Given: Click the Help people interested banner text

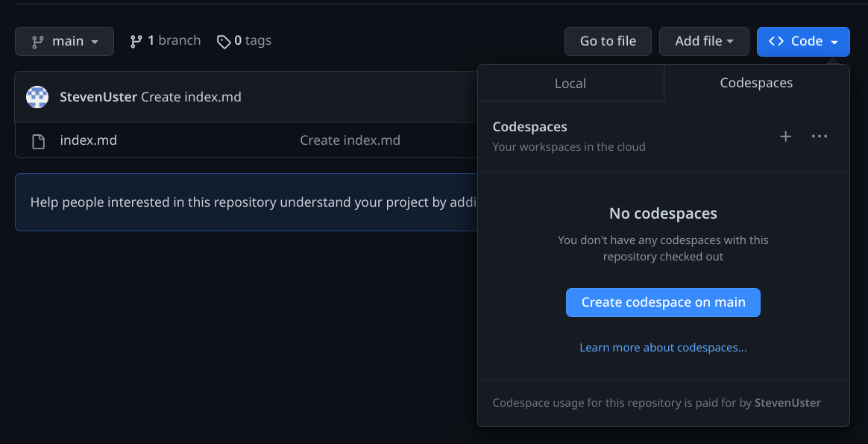Looking at the screenshot, I should point(254,202).
